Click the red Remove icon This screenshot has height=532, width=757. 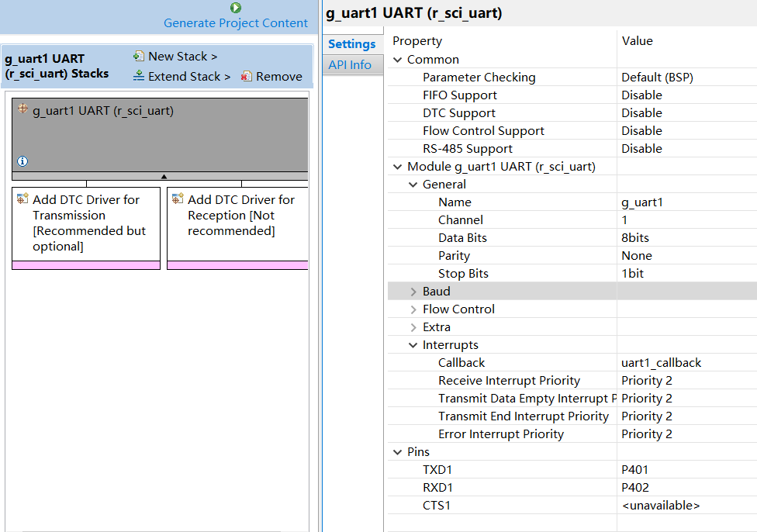[248, 76]
